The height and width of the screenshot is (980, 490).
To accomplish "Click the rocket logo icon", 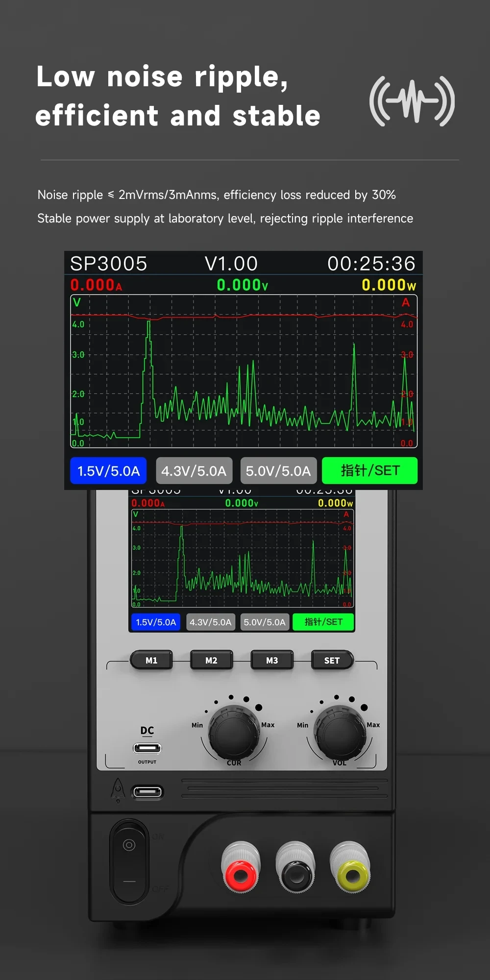I will [118, 789].
